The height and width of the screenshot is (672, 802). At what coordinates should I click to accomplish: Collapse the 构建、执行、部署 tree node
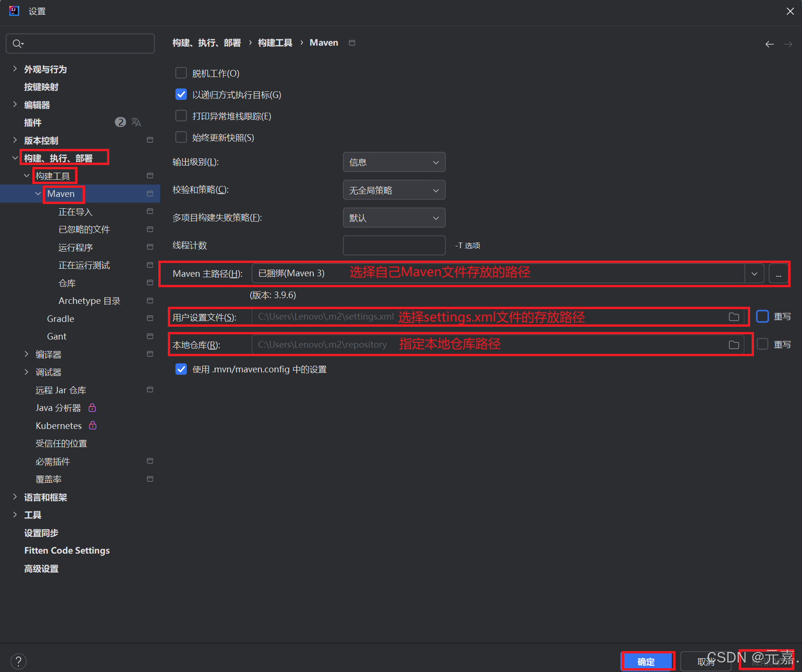[x=15, y=158]
